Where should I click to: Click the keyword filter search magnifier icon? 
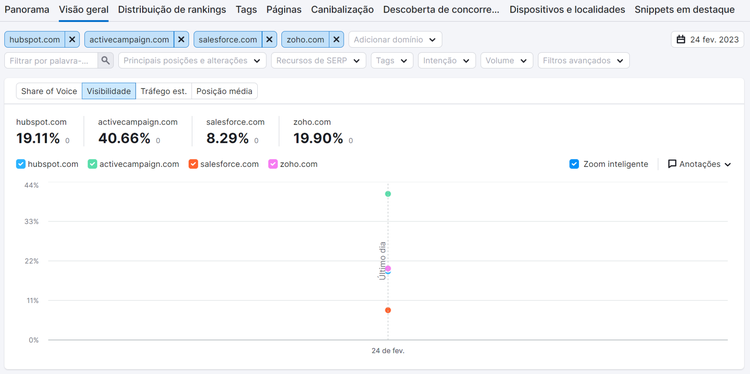(x=105, y=61)
